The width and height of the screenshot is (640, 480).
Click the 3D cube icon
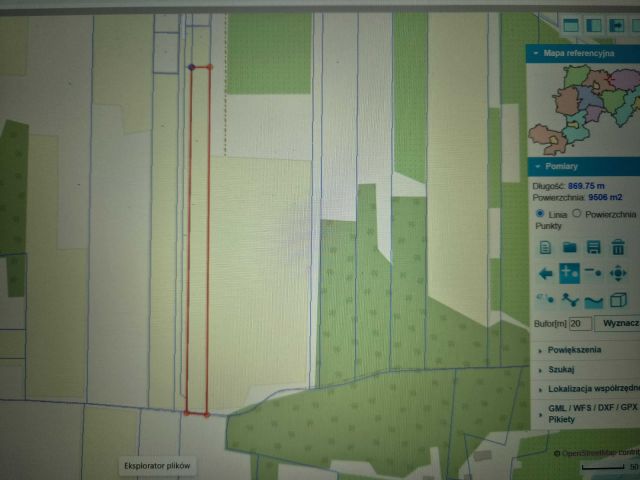618,300
